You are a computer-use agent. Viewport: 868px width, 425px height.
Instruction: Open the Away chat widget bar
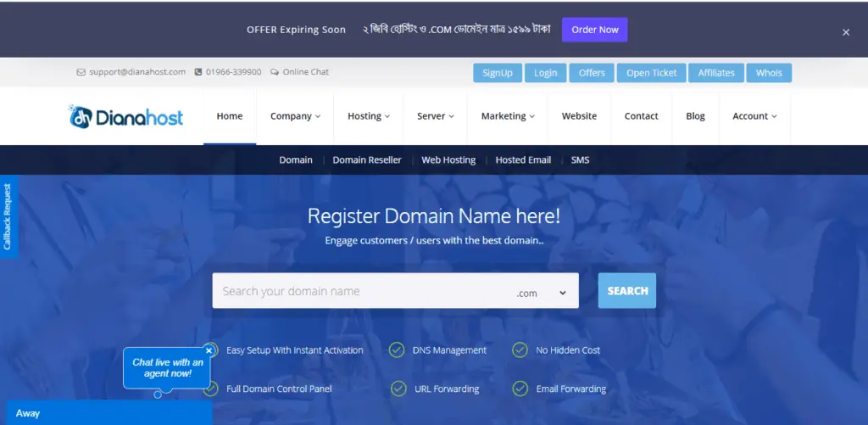[109, 413]
